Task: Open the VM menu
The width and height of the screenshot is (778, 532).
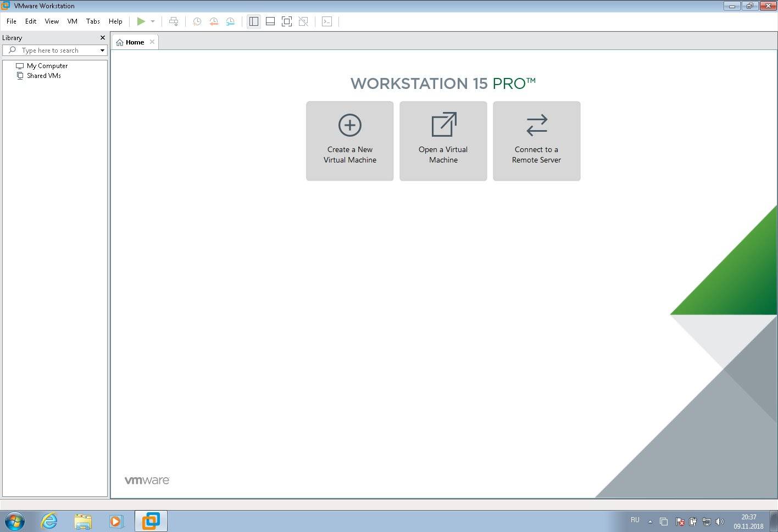Action: (73, 21)
